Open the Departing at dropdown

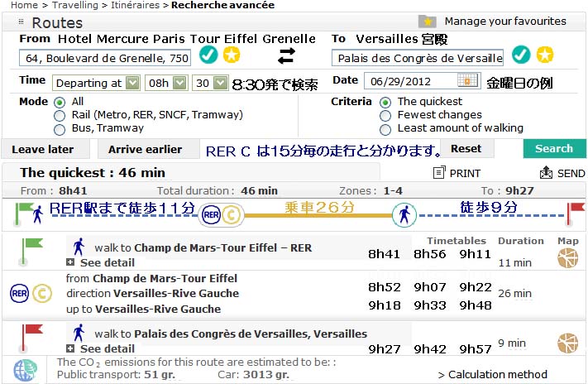[96, 83]
